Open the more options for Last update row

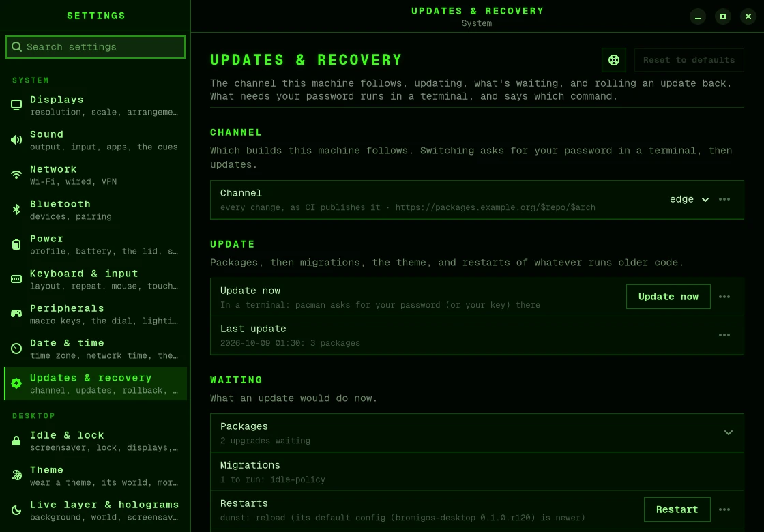point(724,335)
